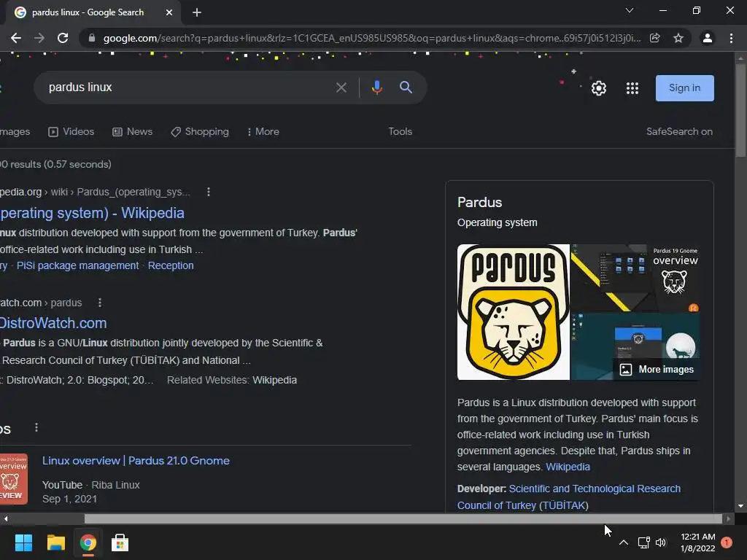Switch to the Shopping results tab

(x=200, y=132)
